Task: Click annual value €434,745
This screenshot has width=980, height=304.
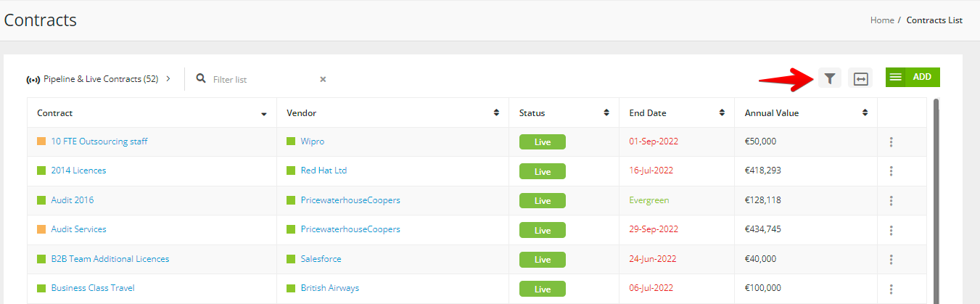Action: (x=763, y=229)
